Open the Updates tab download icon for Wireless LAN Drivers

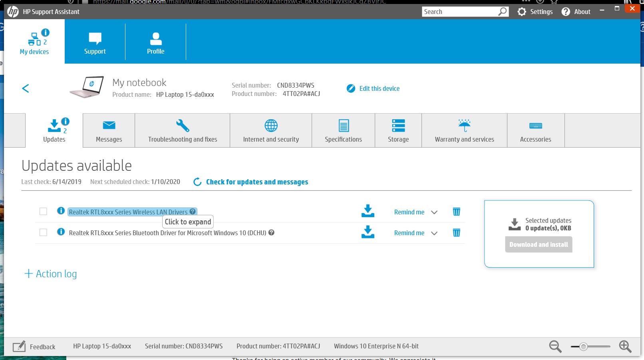tap(368, 211)
